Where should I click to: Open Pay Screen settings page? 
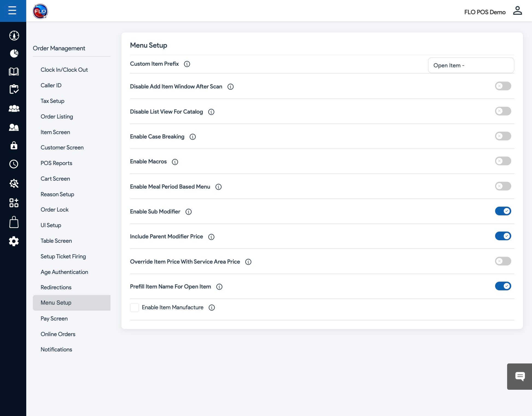[x=54, y=318]
